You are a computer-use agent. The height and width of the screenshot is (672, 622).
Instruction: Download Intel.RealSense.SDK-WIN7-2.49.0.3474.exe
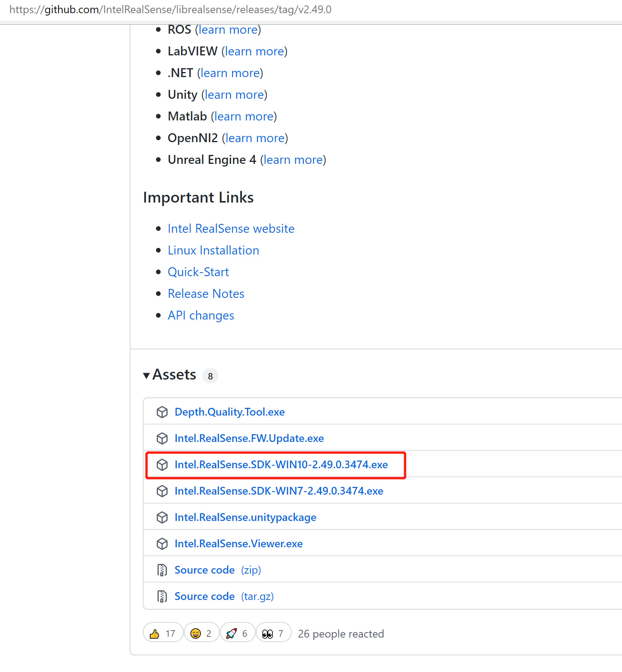pyautogui.click(x=279, y=491)
